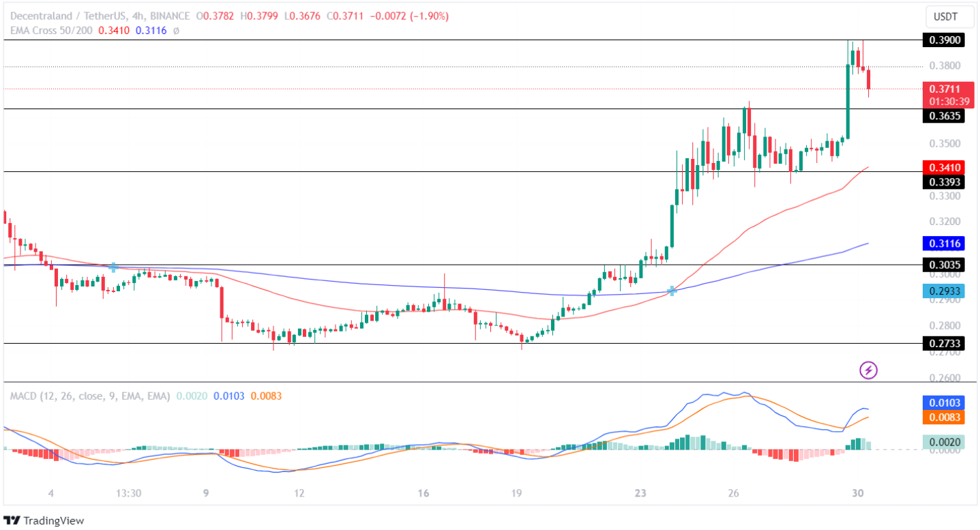Click the 0.2800 price axis tick

pyautogui.click(x=945, y=325)
